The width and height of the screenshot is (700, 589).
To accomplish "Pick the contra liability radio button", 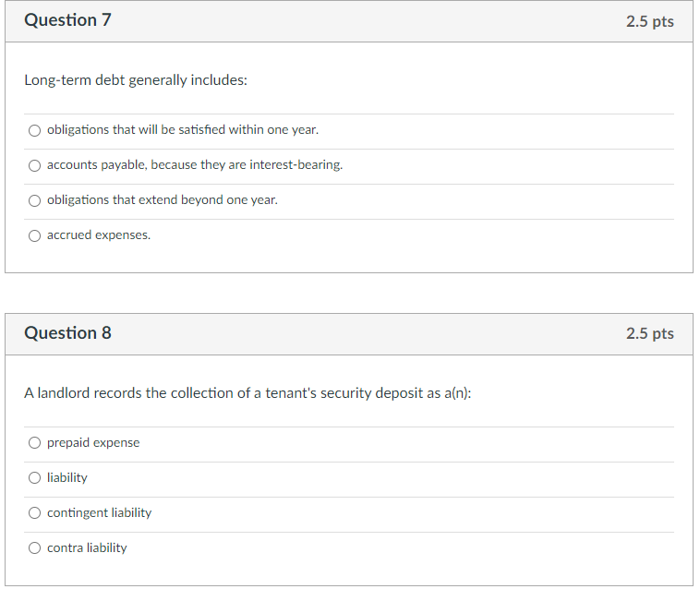I will (34, 548).
